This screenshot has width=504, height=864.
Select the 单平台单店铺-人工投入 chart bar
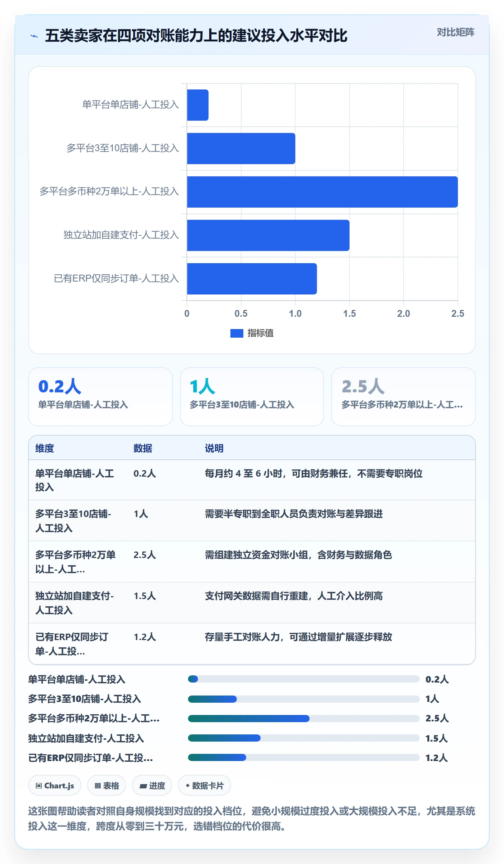tap(198, 105)
